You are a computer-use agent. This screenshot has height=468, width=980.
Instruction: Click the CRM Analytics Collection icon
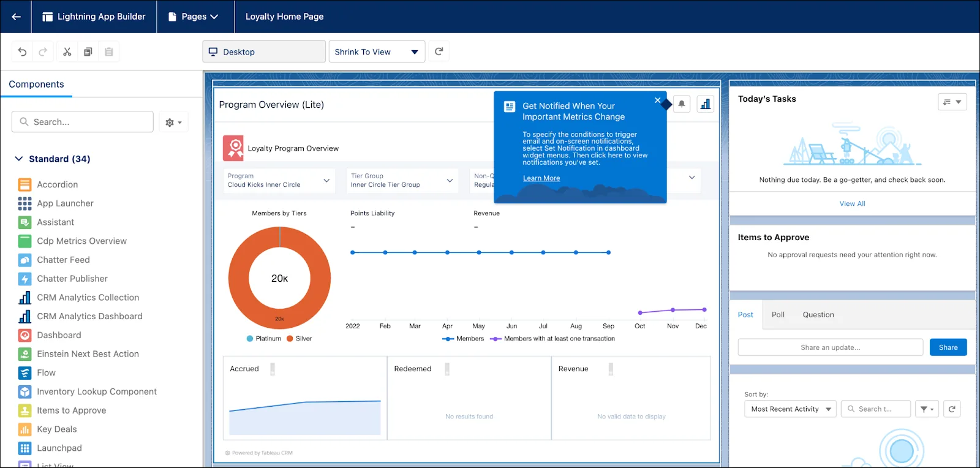[x=24, y=298]
